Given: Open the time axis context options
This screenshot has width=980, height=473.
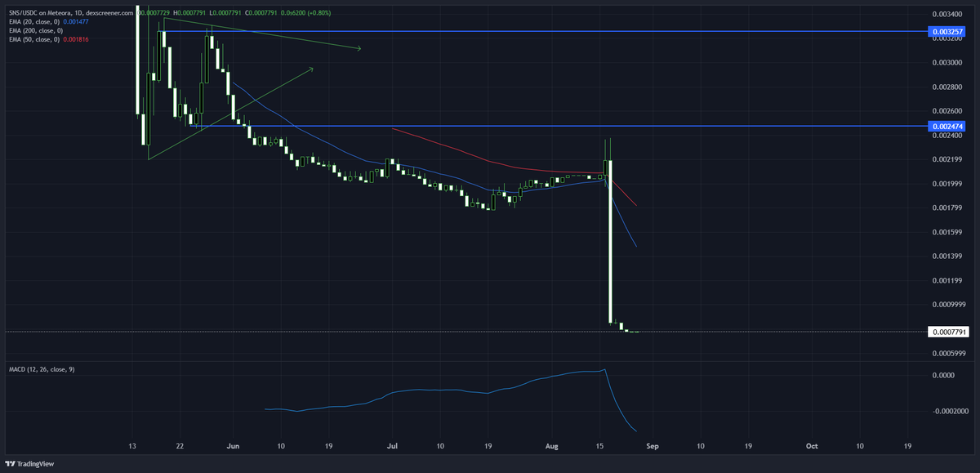Looking at the screenshot, I should coord(490,446).
